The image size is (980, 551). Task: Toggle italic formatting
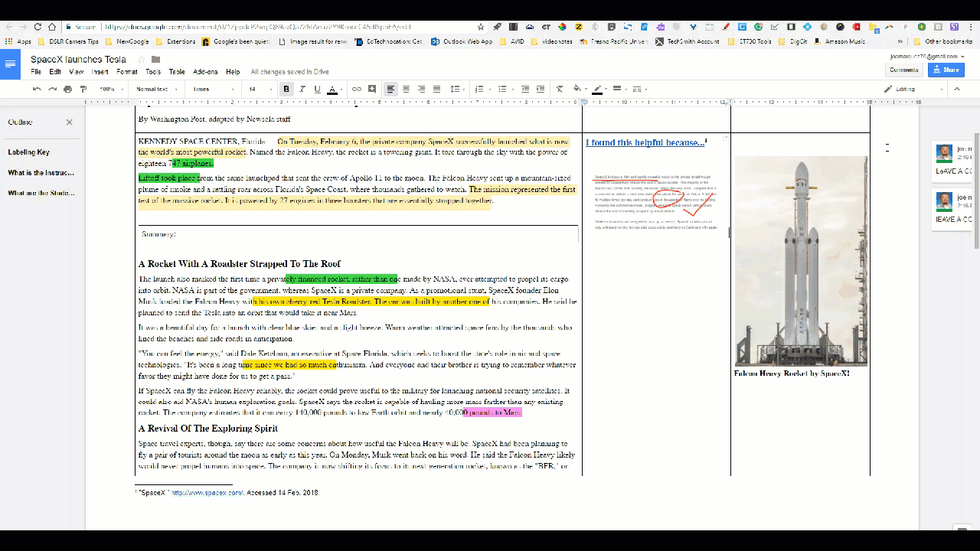[302, 90]
